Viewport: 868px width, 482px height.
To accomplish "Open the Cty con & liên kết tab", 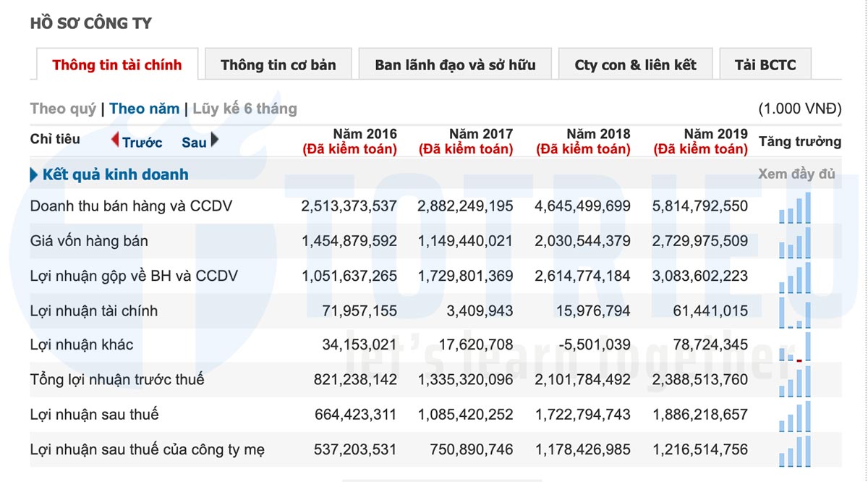I will pyautogui.click(x=635, y=64).
